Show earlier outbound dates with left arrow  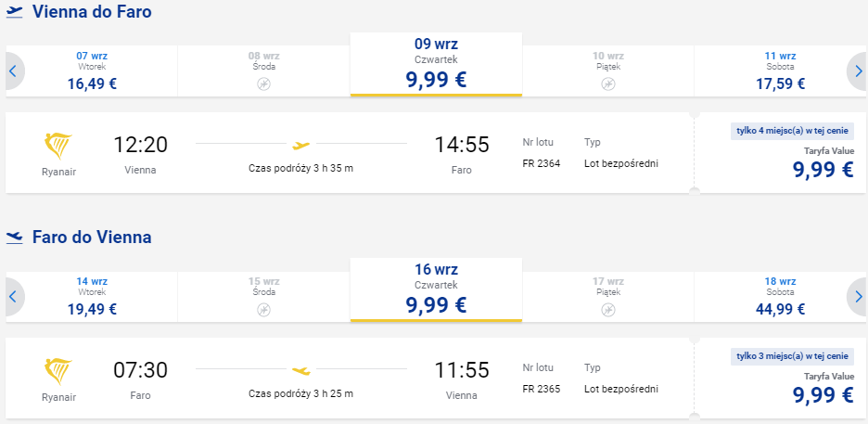[x=15, y=71]
